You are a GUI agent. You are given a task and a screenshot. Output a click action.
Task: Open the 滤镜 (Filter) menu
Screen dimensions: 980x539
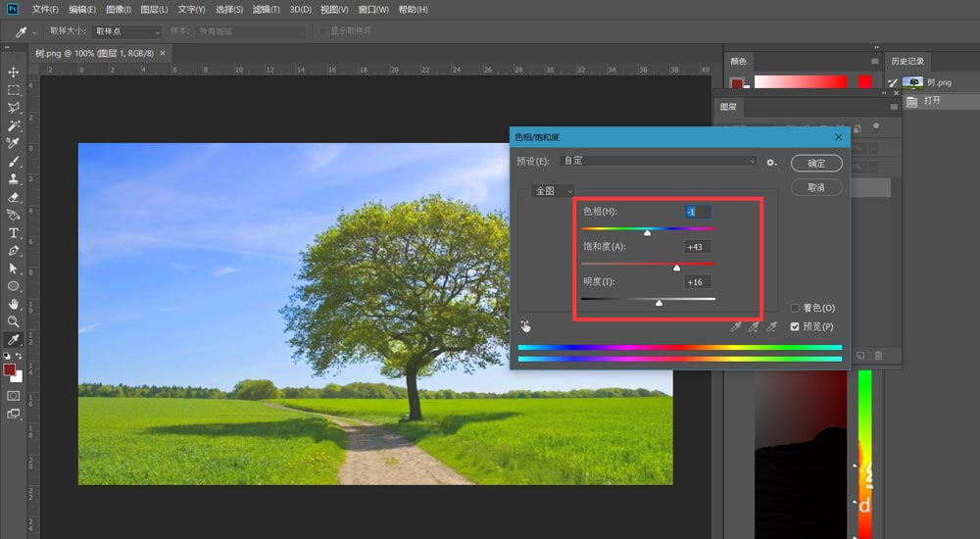pos(267,10)
